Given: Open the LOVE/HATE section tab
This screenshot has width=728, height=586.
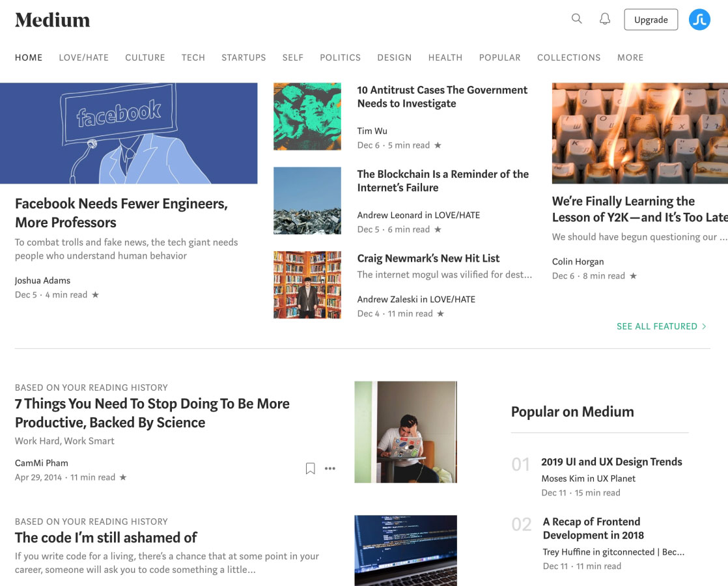Looking at the screenshot, I should (x=83, y=57).
